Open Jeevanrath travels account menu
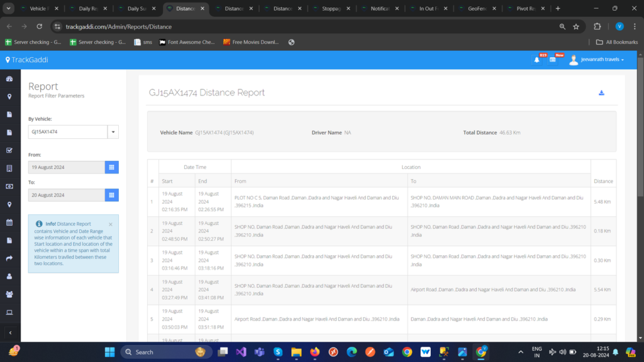 [x=597, y=60]
